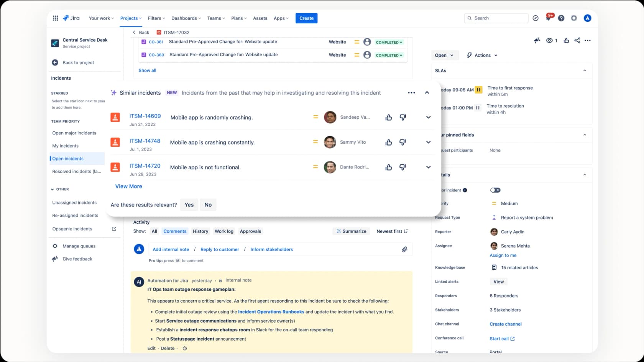The width and height of the screenshot is (644, 362).
Task: Click the Start call link
Action: 502,339
